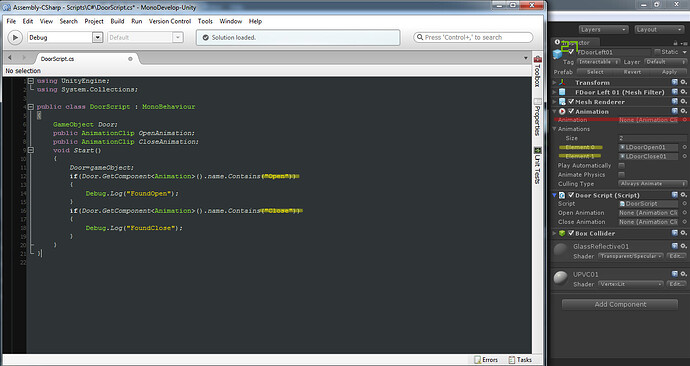Click the prefab Apply button
The image size is (690, 366).
click(x=669, y=72)
